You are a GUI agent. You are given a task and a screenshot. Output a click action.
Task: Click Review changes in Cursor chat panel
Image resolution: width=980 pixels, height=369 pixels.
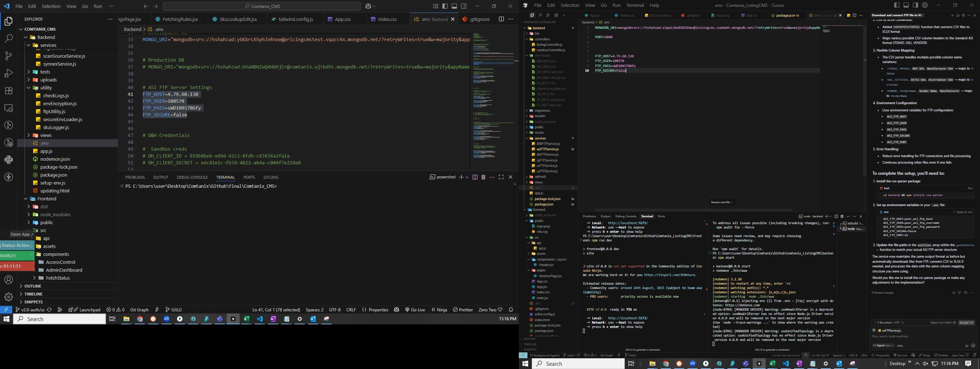pos(883,293)
